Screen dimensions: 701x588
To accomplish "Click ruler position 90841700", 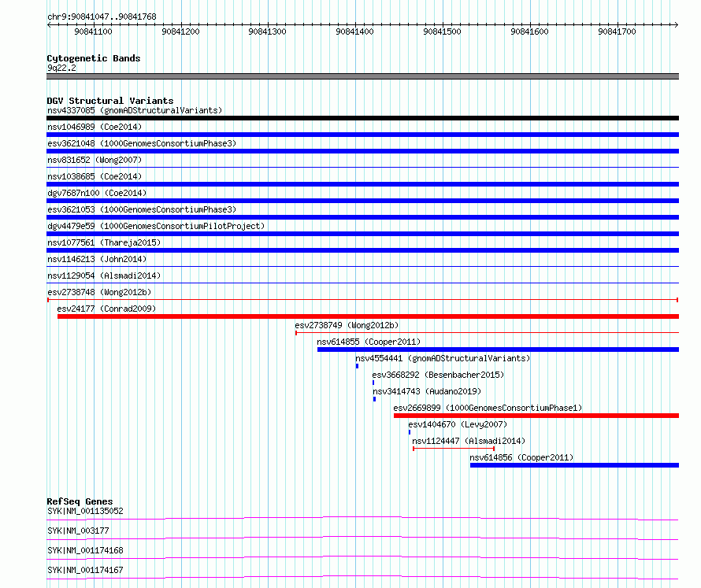I will click(617, 31).
